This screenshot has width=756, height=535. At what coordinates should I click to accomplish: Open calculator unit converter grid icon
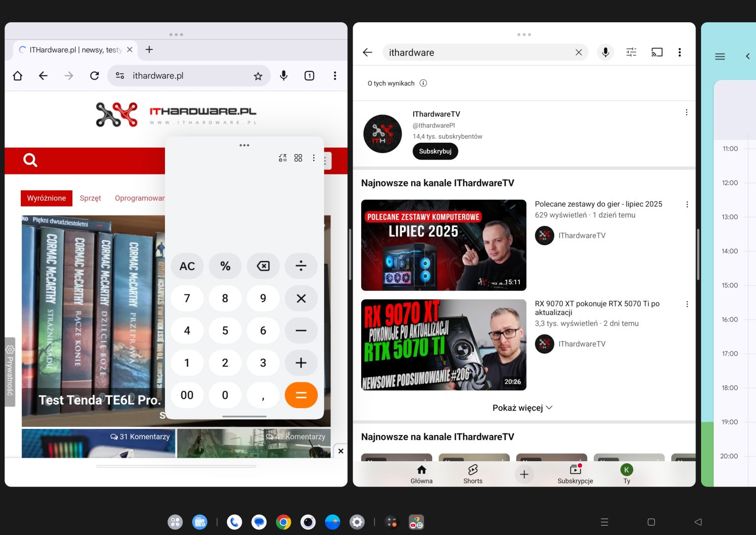298,158
